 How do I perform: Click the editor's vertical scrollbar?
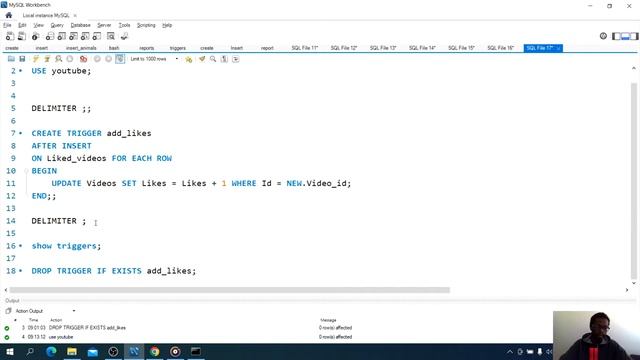tap(633, 180)
